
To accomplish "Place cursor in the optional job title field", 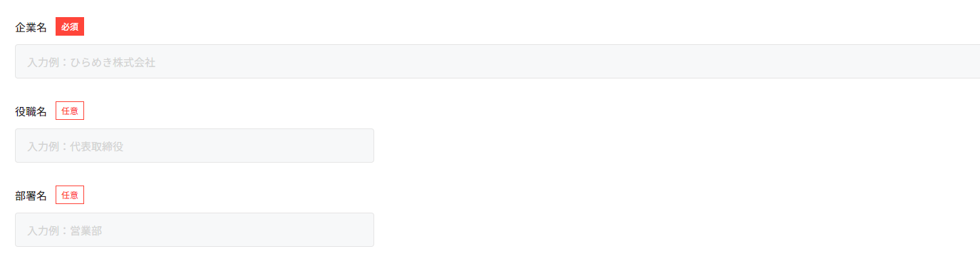I will coord(195,146).
